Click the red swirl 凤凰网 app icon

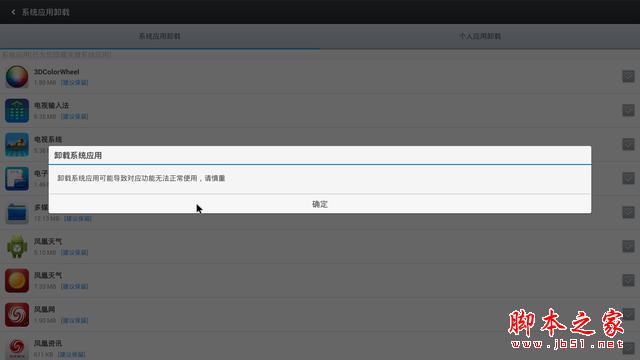17,314
